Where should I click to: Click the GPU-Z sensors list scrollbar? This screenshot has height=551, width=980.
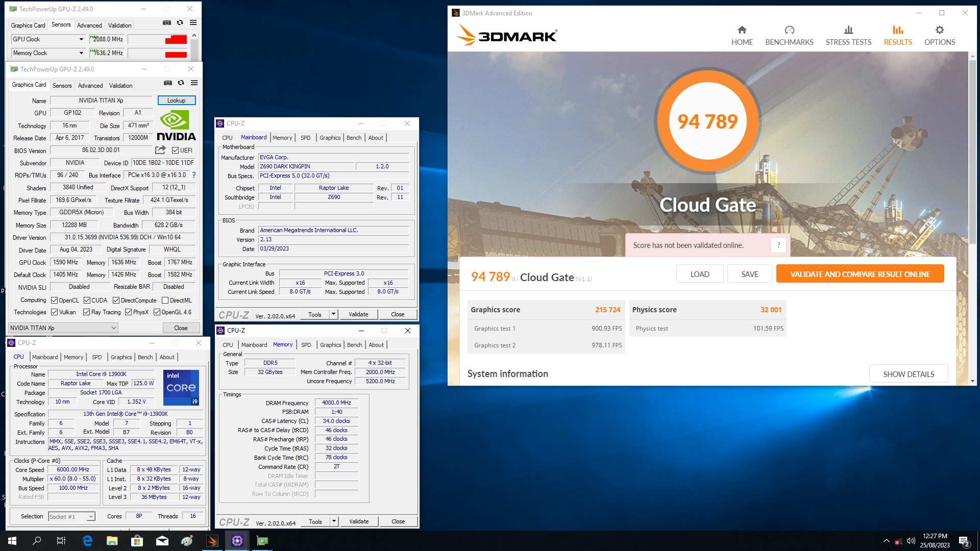pyautogui.click(x=194, y=46)
